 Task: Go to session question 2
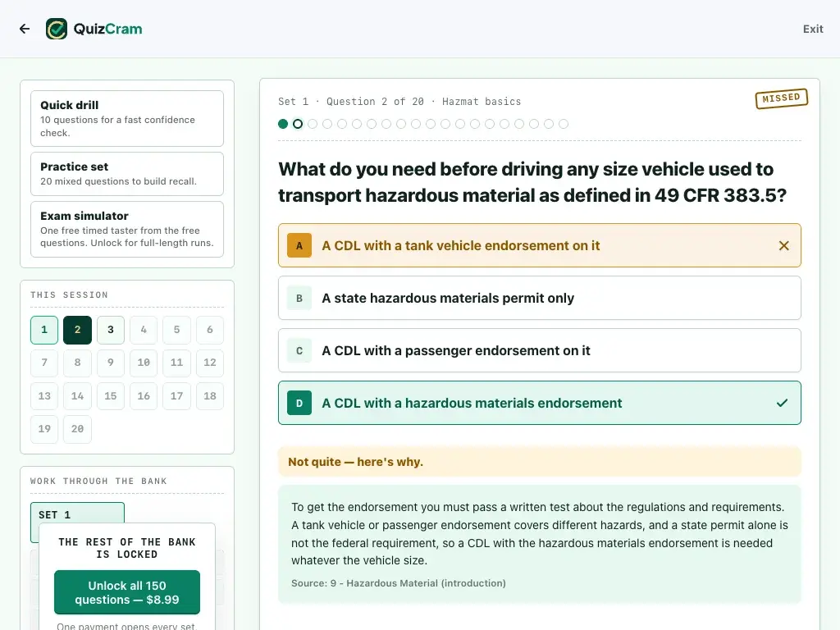[x=78, y=330]
